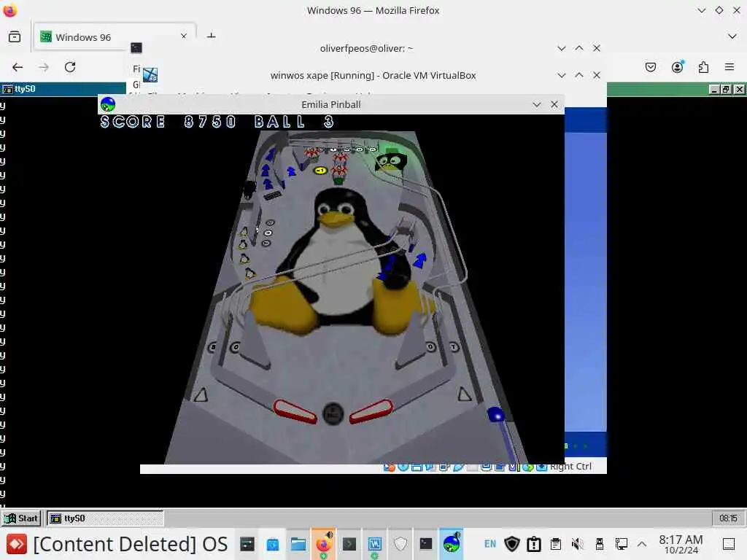
Task: Go back with Firefox's back arrow
Action: 18,67
